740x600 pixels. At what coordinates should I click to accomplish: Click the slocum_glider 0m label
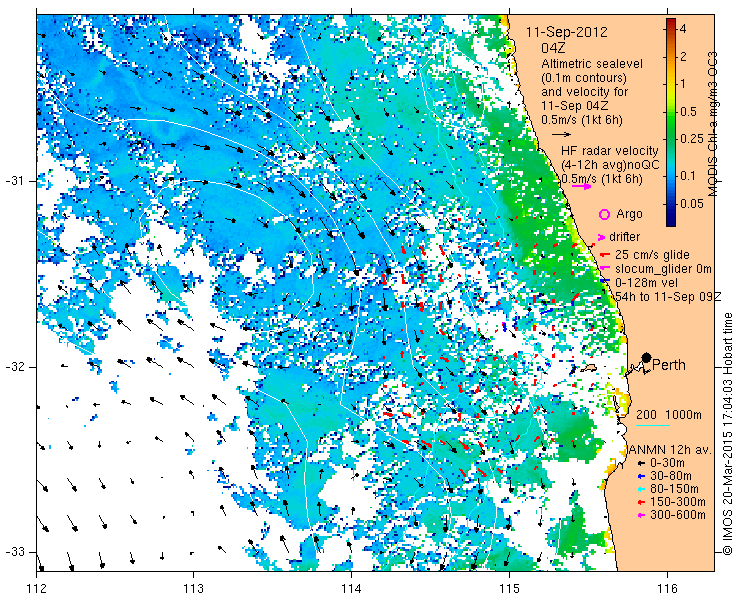click(x=663, y=269)
